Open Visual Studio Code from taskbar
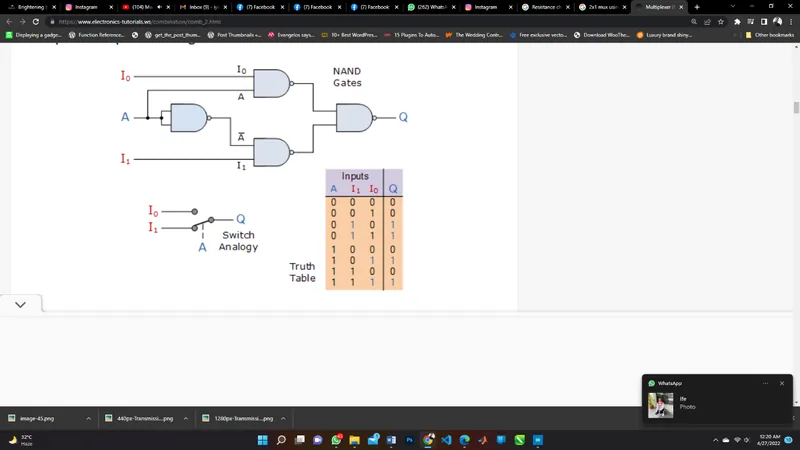Viewport: 800px width, 450px height. click(446, 440)
